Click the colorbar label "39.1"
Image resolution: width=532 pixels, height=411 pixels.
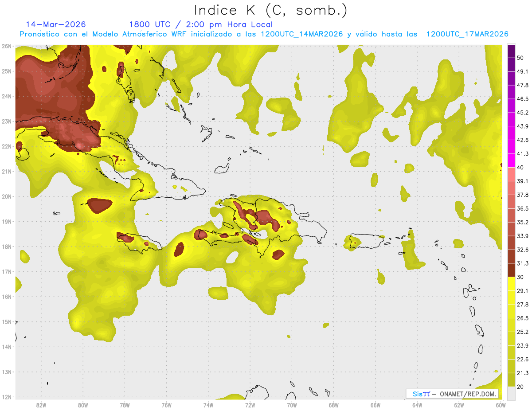pos(523,181)
